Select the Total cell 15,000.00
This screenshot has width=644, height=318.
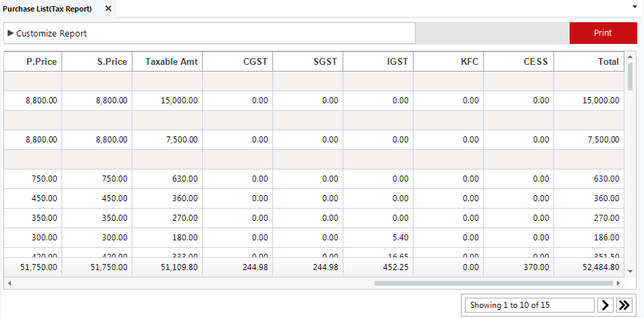click(x=589, y=101)
